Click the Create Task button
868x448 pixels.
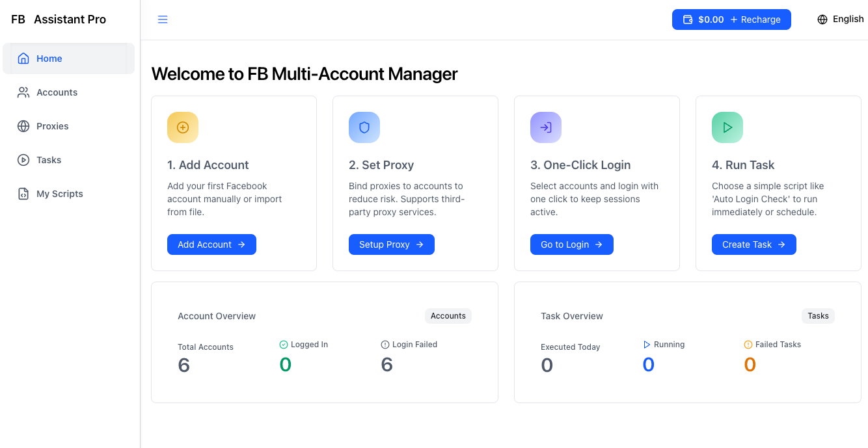pos(753,244)
